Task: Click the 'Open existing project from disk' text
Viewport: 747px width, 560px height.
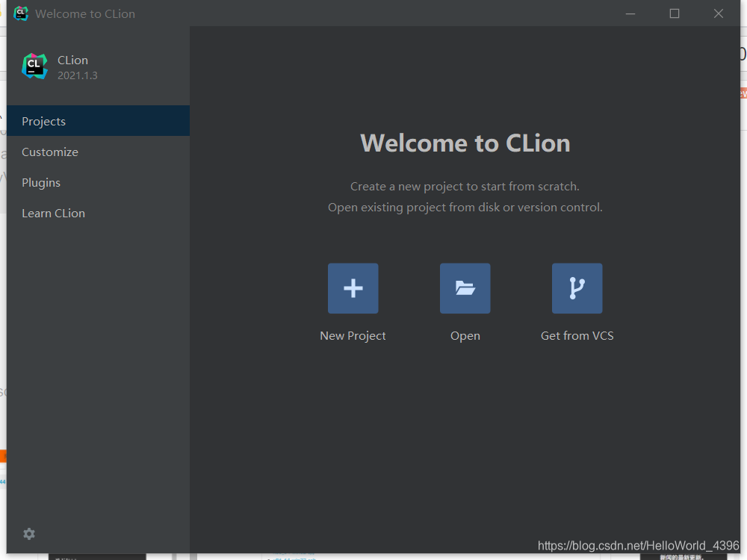Action: 465,208
